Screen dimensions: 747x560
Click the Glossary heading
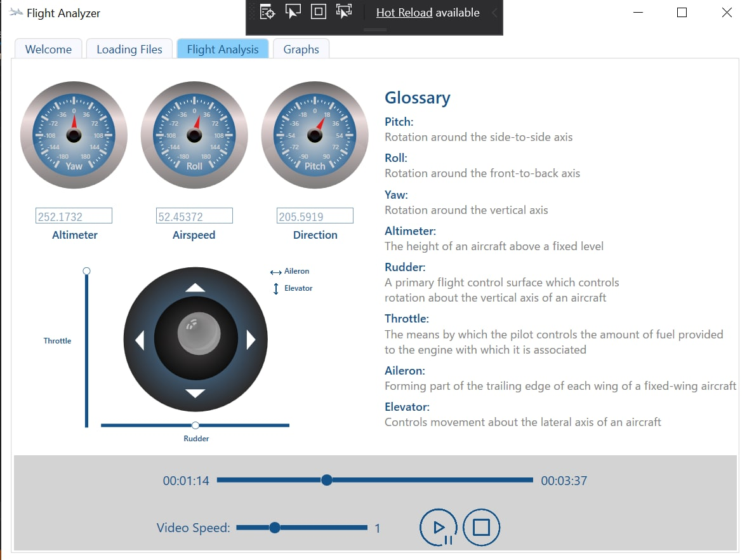click(418, 97)
